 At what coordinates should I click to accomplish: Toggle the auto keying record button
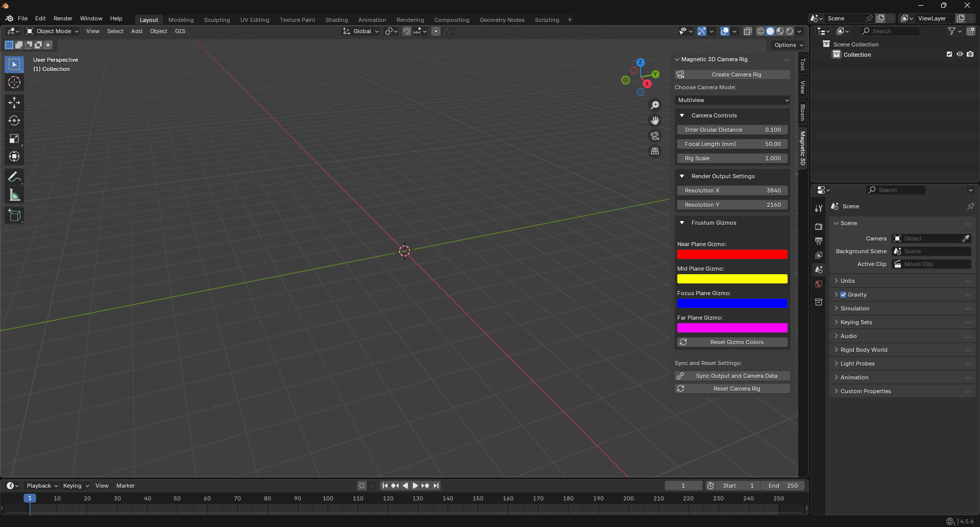(x=362, y=486)
